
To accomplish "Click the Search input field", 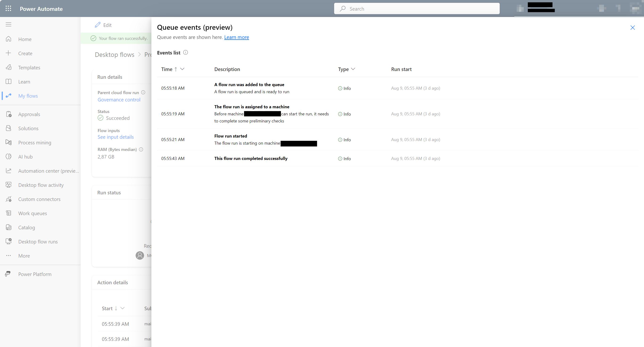I will tap(417, 8).
